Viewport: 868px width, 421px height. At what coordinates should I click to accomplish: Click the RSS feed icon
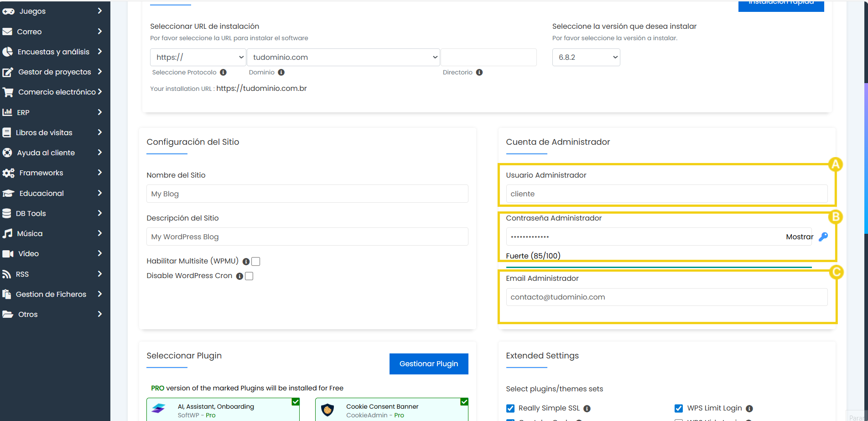click(7, 274)
